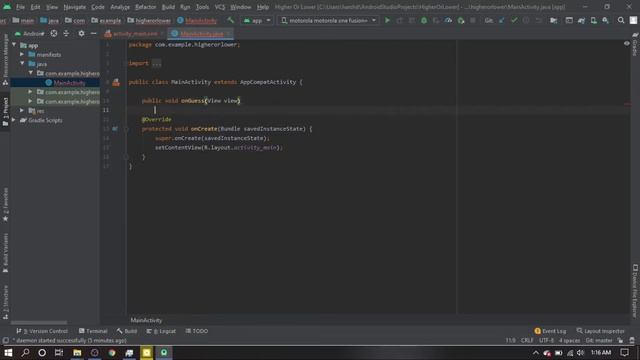Image resolution: width=640 pixels, height=360 pixels.
Task: Expand Gradle Scripts node
Action: tap(14, 120)
